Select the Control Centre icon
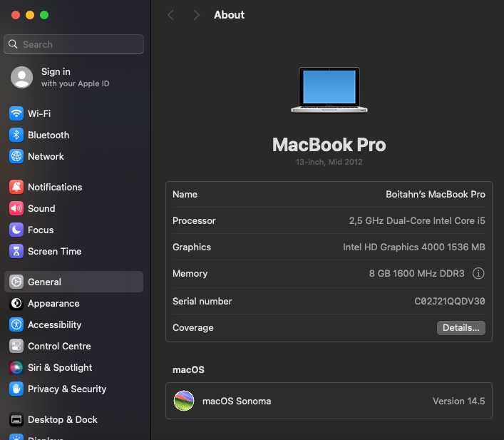Viewport: 504px width, 440px height. (x=16, y=346)
